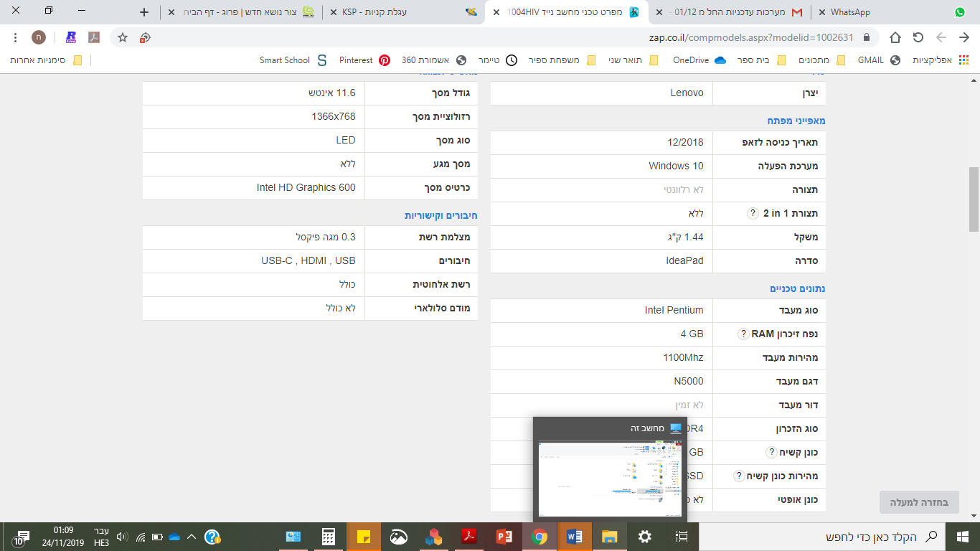Show help for כונן קשיח
This screenshot has width=980, height=551.
pyautogui.click(x=771, y=452)
